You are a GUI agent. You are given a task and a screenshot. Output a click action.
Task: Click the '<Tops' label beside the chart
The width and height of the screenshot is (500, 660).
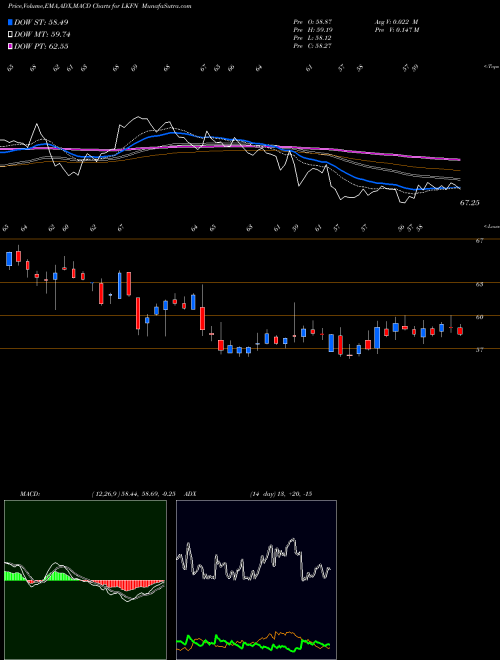click(x=491, y=67)
